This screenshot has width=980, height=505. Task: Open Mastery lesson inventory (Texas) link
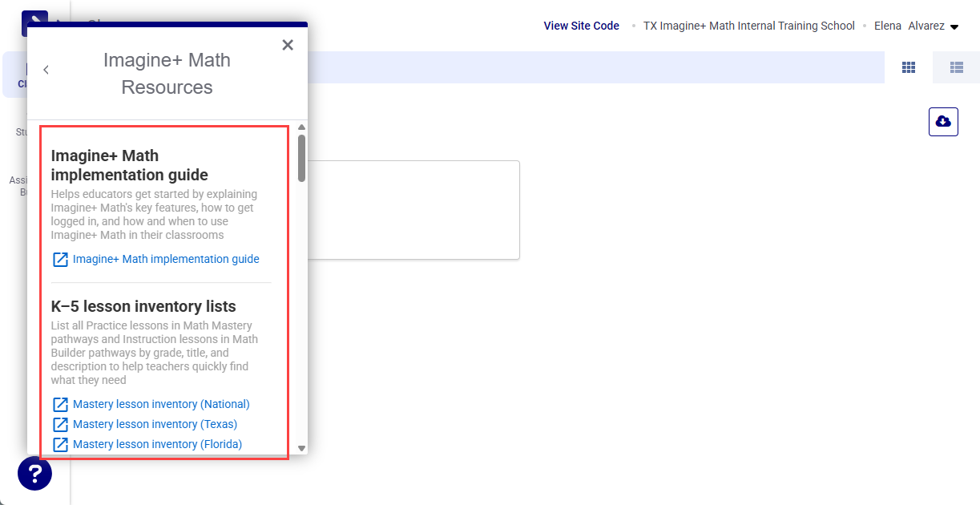coord(155,424)
